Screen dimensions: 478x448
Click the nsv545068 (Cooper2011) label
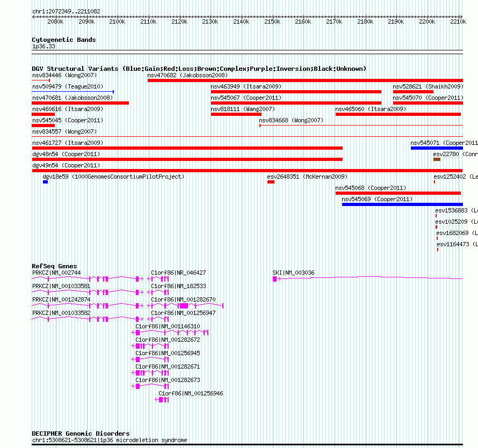pos(371,188)
